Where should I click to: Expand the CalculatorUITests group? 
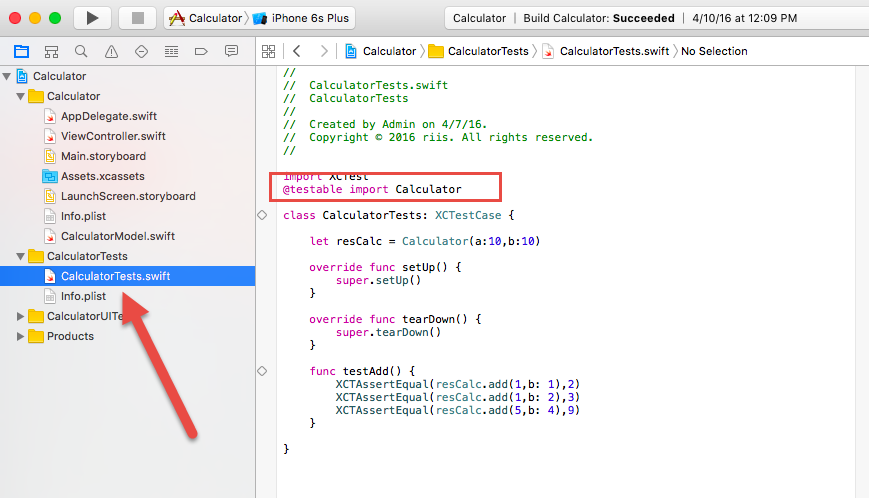pyautogui.click(x=21, y=316)
